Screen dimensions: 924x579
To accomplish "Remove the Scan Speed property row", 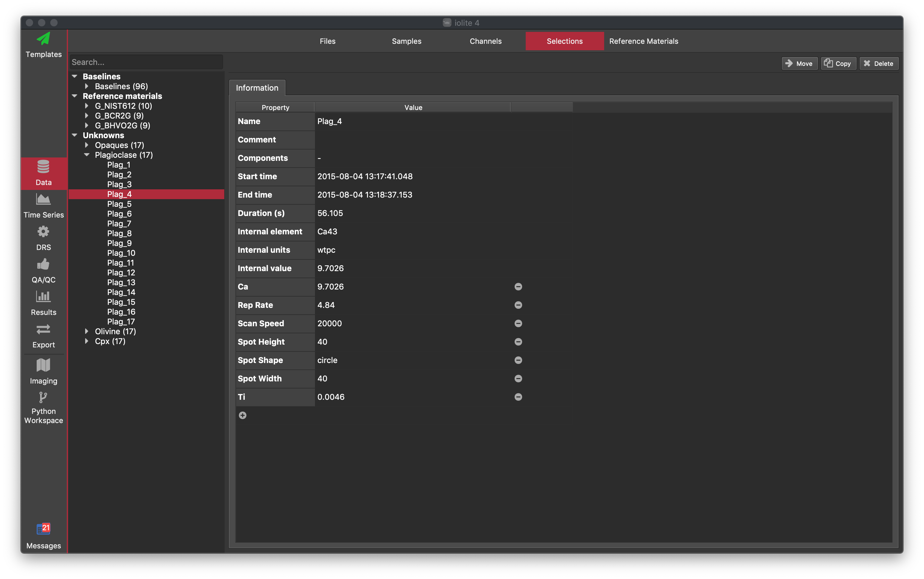I will [518, 324].
